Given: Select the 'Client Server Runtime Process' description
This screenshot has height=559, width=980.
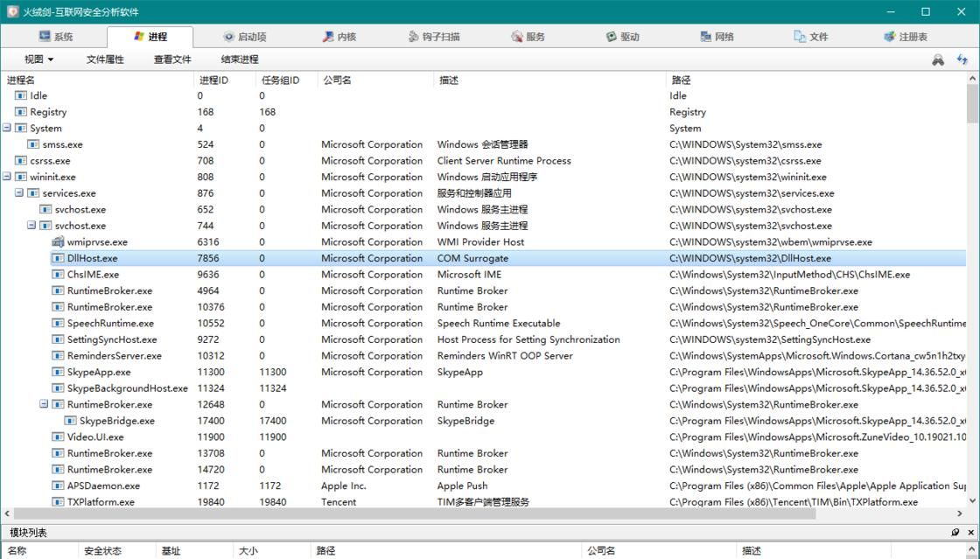Looking at the screenshot, I should pos(504,160).
